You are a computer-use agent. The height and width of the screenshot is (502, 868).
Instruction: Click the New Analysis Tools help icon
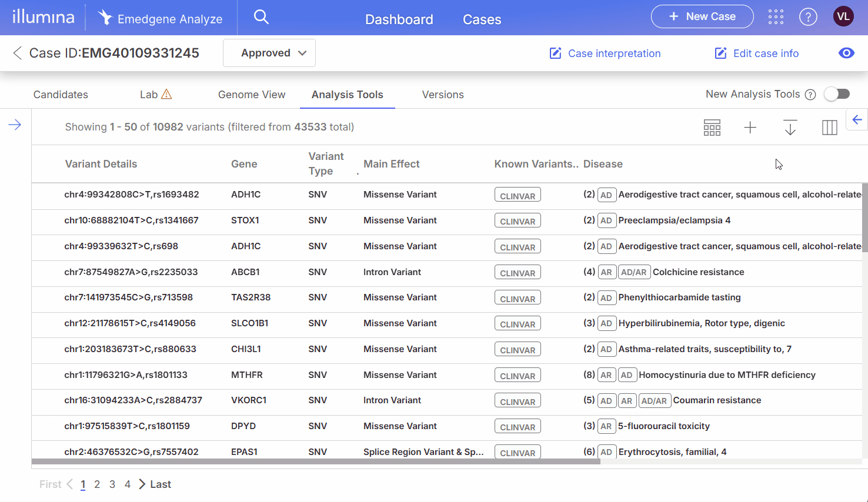pyautogui.click(x=810, y=95)
